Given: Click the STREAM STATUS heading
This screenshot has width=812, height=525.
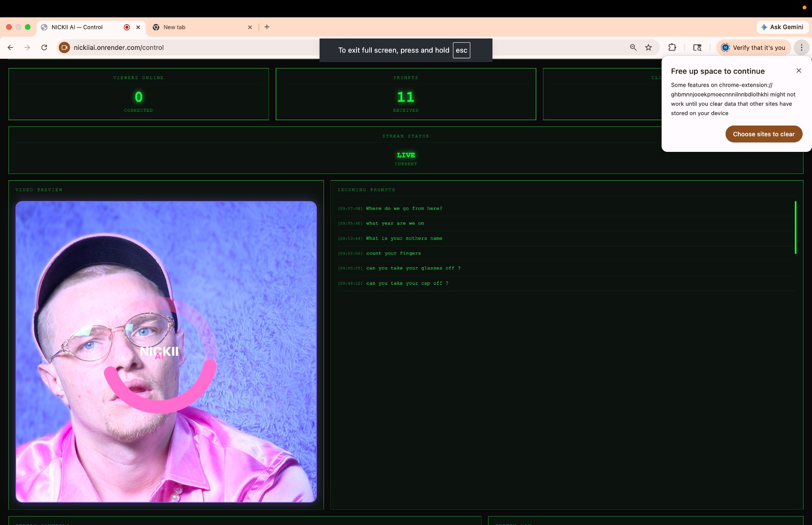Looking at the screenshot, I should pyautogui.click(x=406, y=136).
